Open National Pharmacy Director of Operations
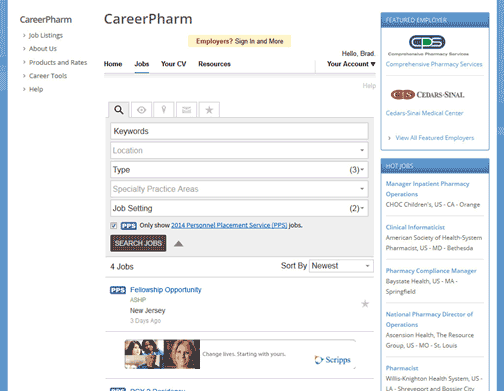The image size is (504, 391). [429, 319]
